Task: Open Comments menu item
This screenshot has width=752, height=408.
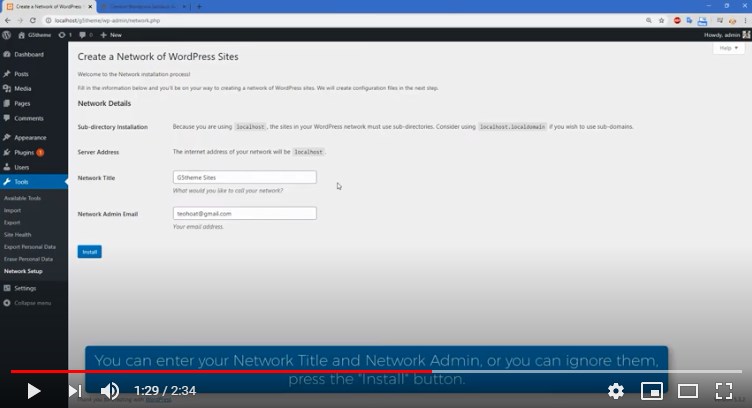Action: click(29, 118)
